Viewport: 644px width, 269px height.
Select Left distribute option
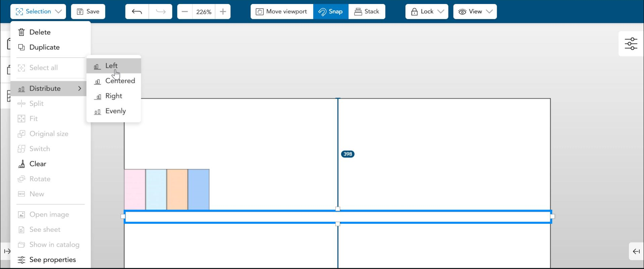click(x=114, y=66)
